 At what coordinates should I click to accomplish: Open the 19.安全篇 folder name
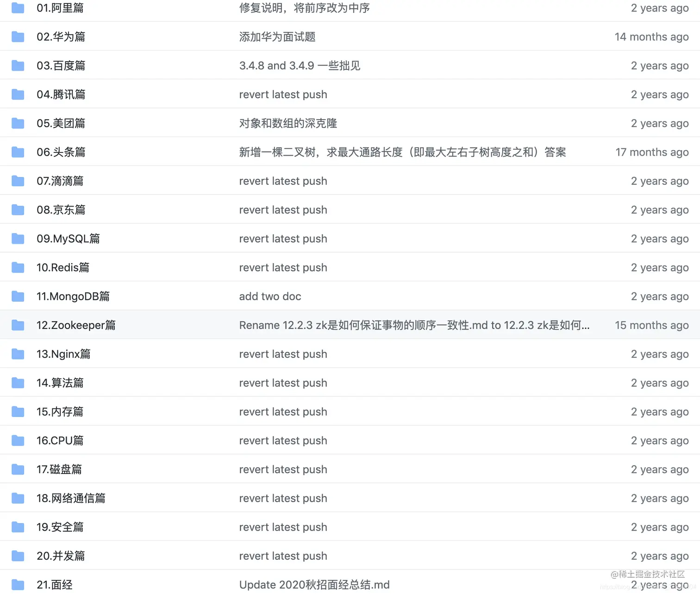[60, 527]
